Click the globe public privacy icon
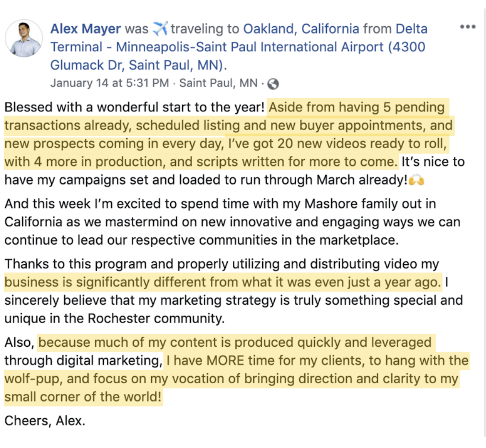Viewport: 486px width, 448px height. pyautogui.click(x=273, y=83)
